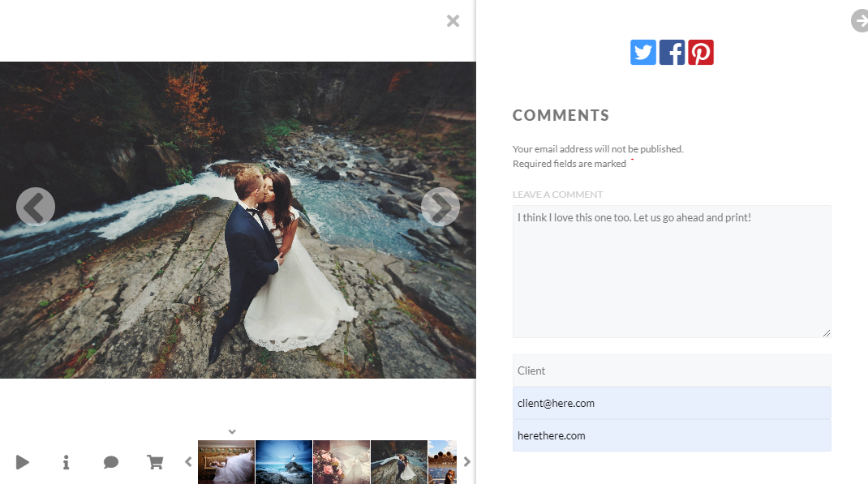The width and height of the screenshot is (868, 484).
Task: Go to the previous photo
Action: [36, 207]
